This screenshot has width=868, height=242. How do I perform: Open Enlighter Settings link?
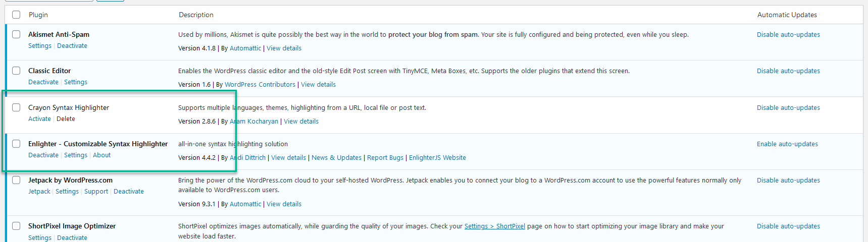[76, 155]
